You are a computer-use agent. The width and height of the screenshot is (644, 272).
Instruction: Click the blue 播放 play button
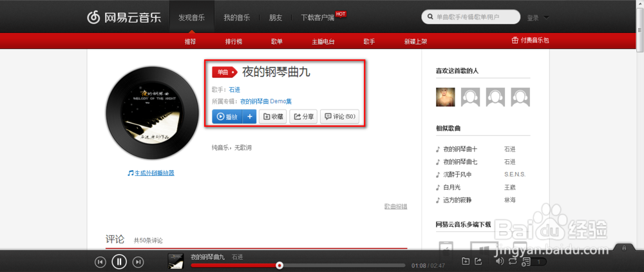point(227,117)
